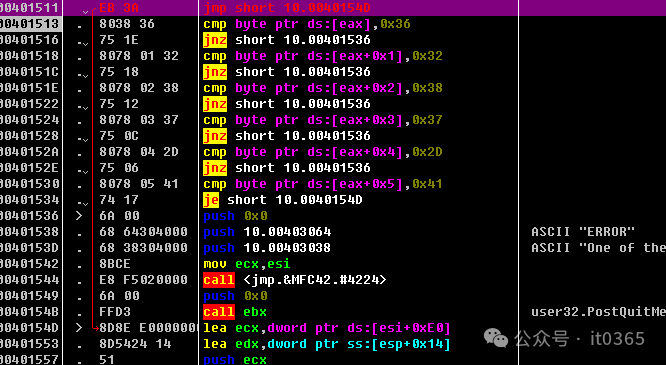
Task: Click address 00401530
Action: pyautogui.click(x=29, y=184)
